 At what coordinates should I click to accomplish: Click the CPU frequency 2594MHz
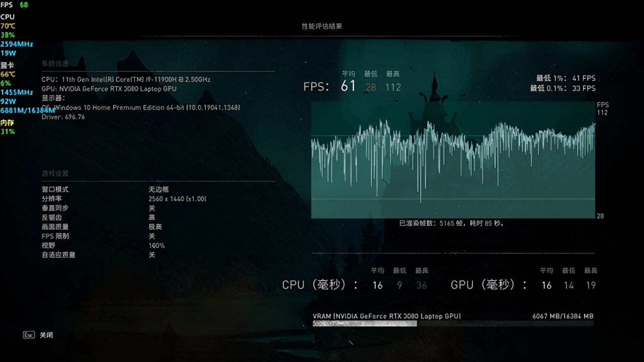pyautogui.click(x=17, y=44)
